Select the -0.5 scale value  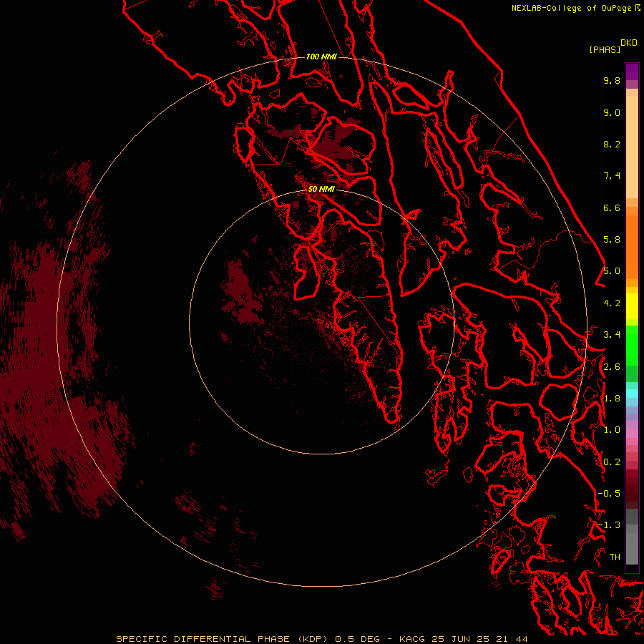pos(609,494)
